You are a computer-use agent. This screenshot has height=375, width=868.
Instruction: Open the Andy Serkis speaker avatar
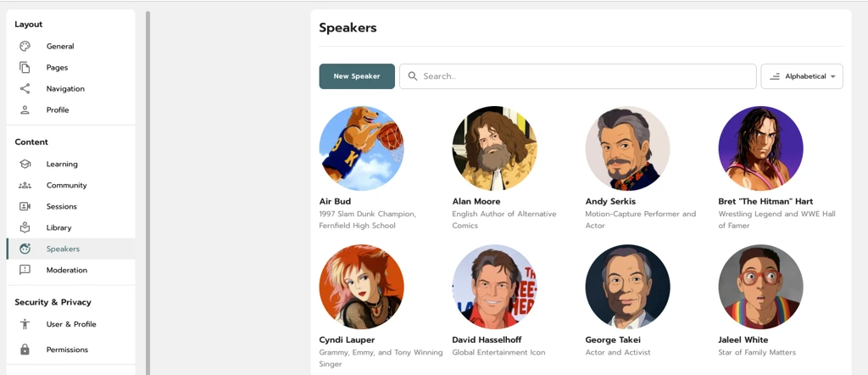click(628, 148)
